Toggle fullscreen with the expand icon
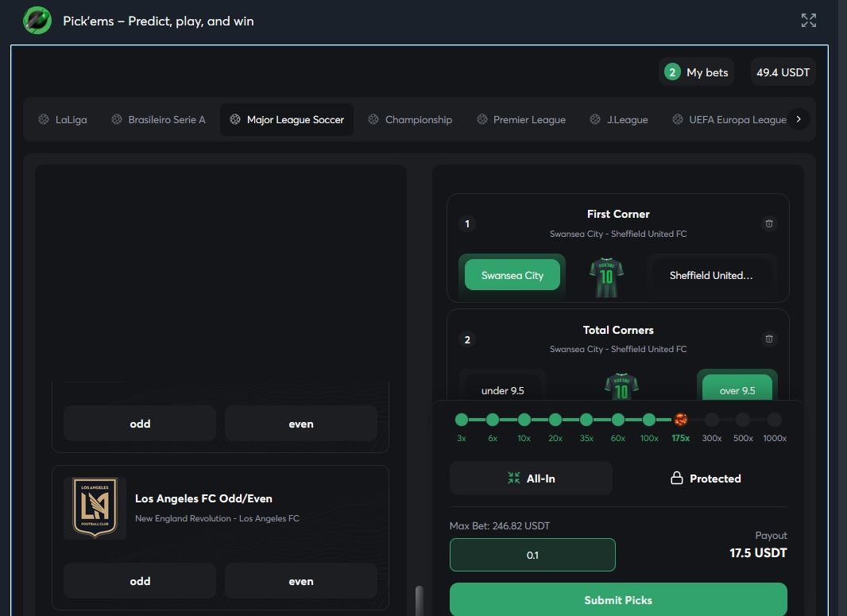Viewport: 847px width, 616px height. 809,21
